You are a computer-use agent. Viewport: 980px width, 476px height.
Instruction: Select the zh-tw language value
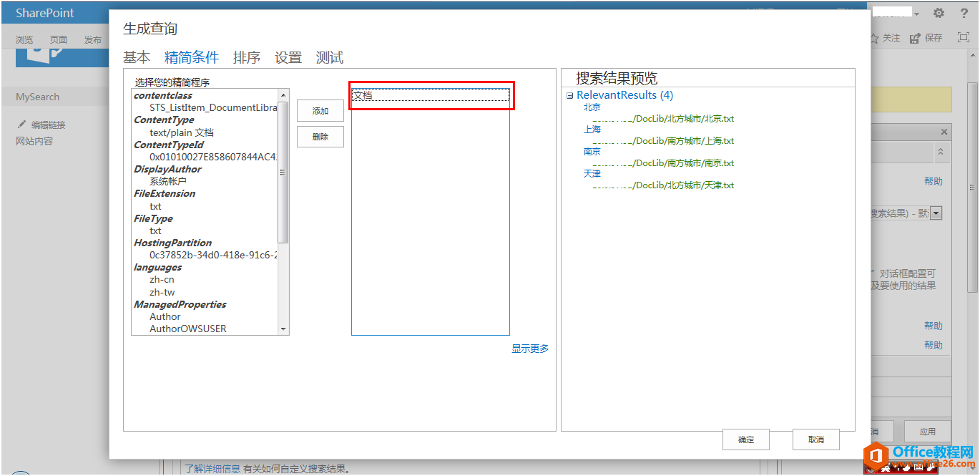[162, 292]
